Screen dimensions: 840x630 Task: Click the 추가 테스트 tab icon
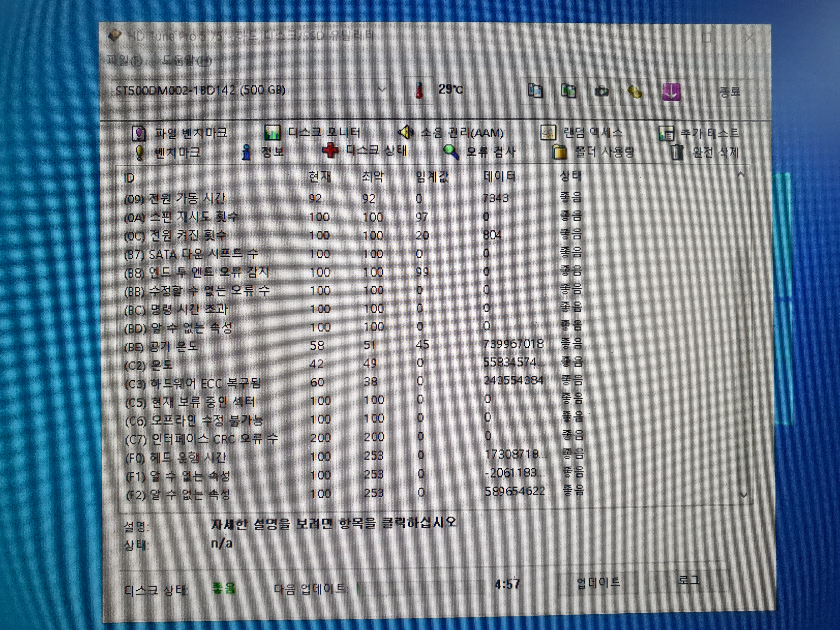pyautogui.click(x=666, y=133)
